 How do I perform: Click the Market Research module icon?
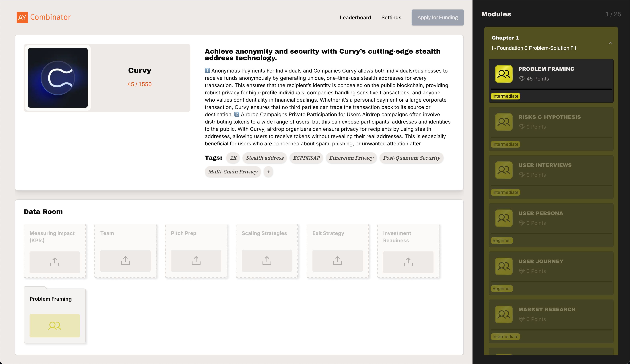(x=504, y=314)
